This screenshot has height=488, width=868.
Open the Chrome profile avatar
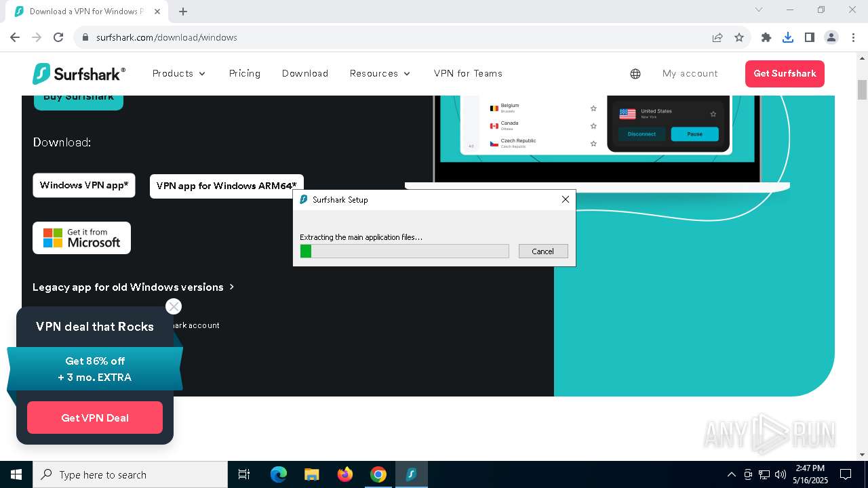click(831, 37)
